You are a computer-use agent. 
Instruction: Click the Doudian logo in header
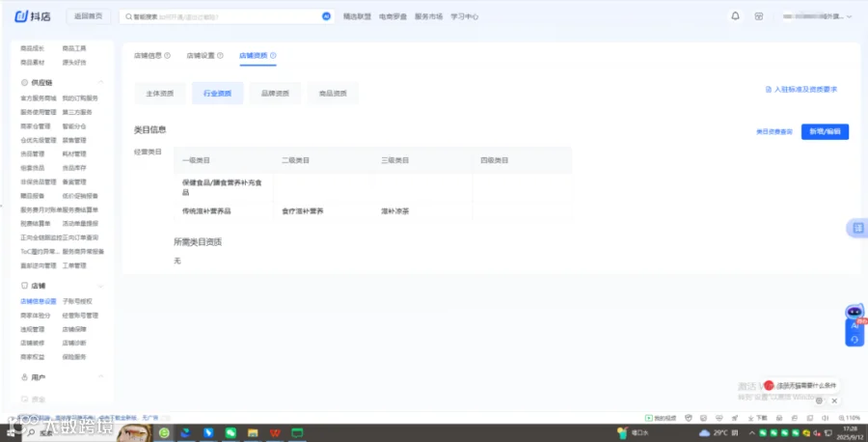(32, 16)
